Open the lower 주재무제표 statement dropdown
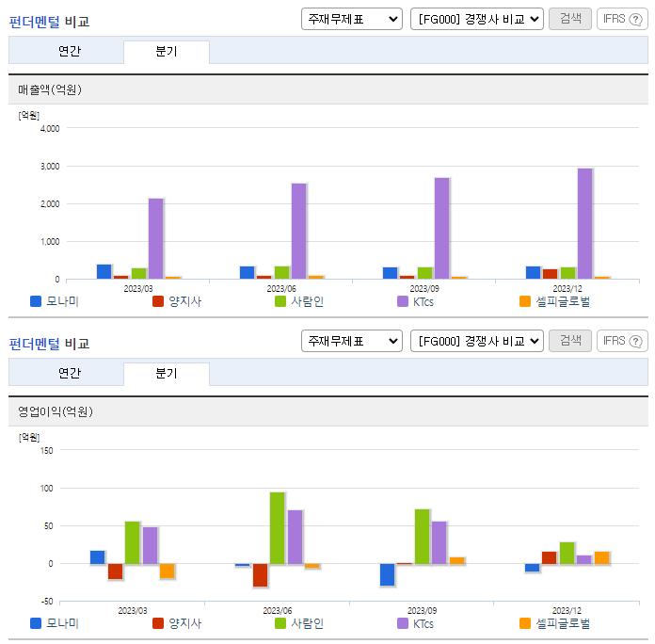 point(351,341)
